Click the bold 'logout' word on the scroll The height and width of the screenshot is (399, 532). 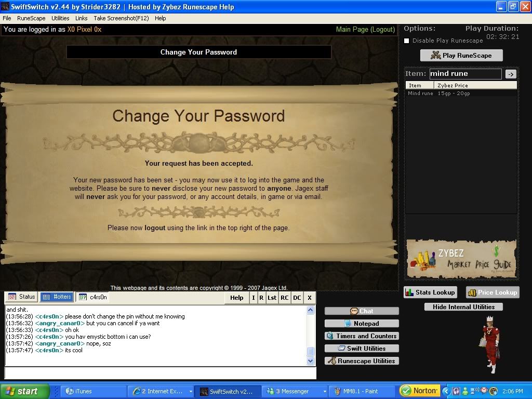[155, 228]
